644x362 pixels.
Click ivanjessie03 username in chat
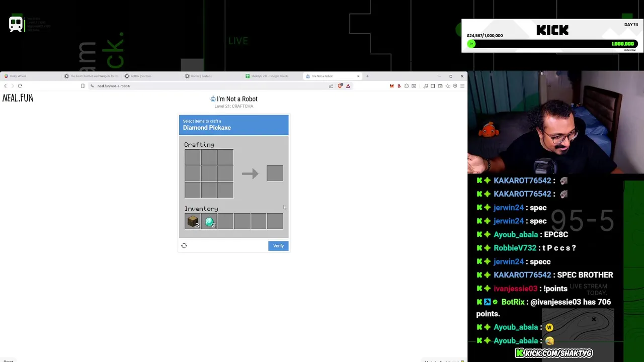(515, 289)
